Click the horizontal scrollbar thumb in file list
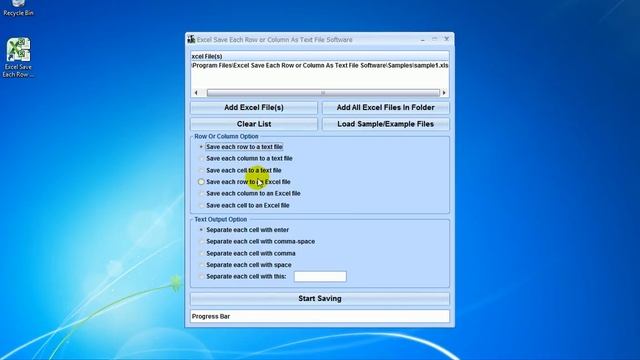Viewport: 640px width, 360px height. tap(323, 93)
